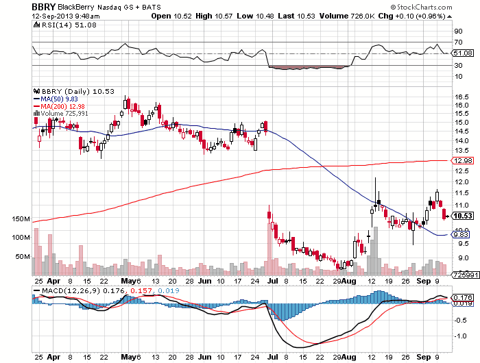Click the 51.08 RSI value tag on right axis
Image resolution: width=480 pixels, height=363 pixels.
click(x=462, y=53)
